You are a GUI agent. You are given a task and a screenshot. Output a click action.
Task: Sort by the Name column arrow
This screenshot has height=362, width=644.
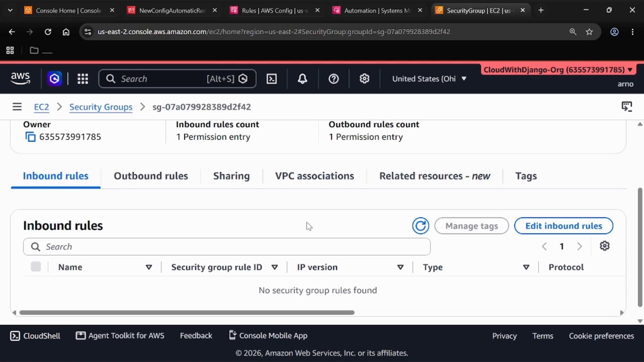tap(149, 267)
